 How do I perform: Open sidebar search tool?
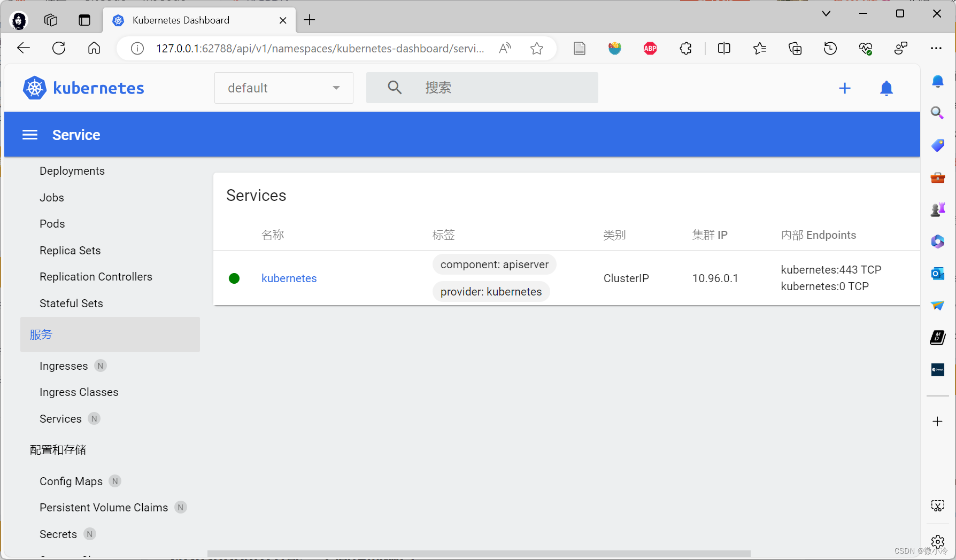point(937,113)
